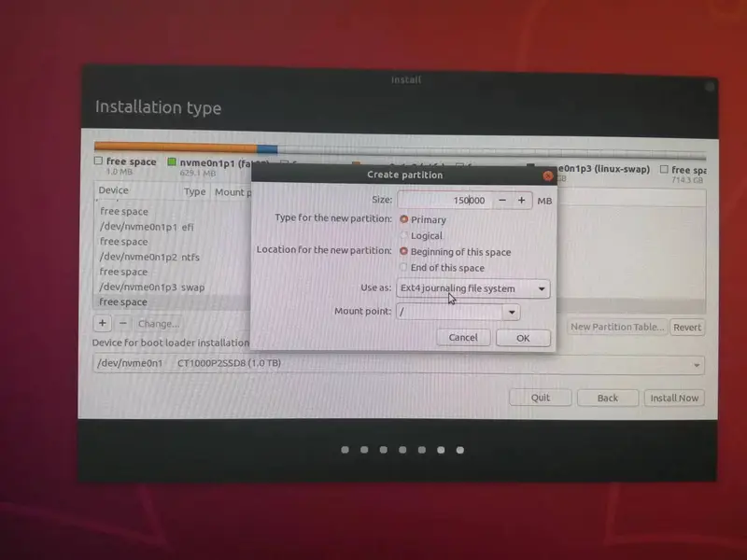Viewport: 747px width, 560px height.
Task: Select /dev/nvme0n1p2 ntfs row
Action: (173, 257)
